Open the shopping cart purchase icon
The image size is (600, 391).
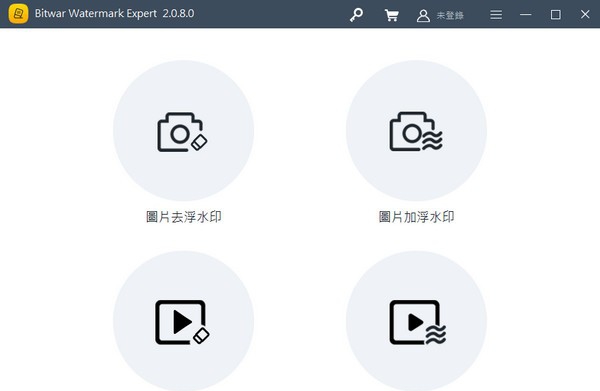(x=391, y=15)
